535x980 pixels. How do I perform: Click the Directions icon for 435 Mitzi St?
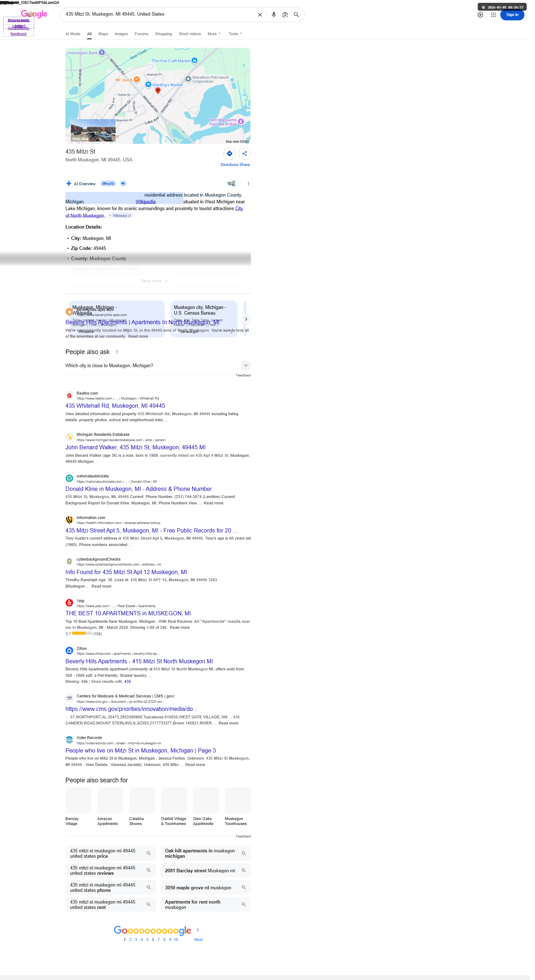coord(229,153)
